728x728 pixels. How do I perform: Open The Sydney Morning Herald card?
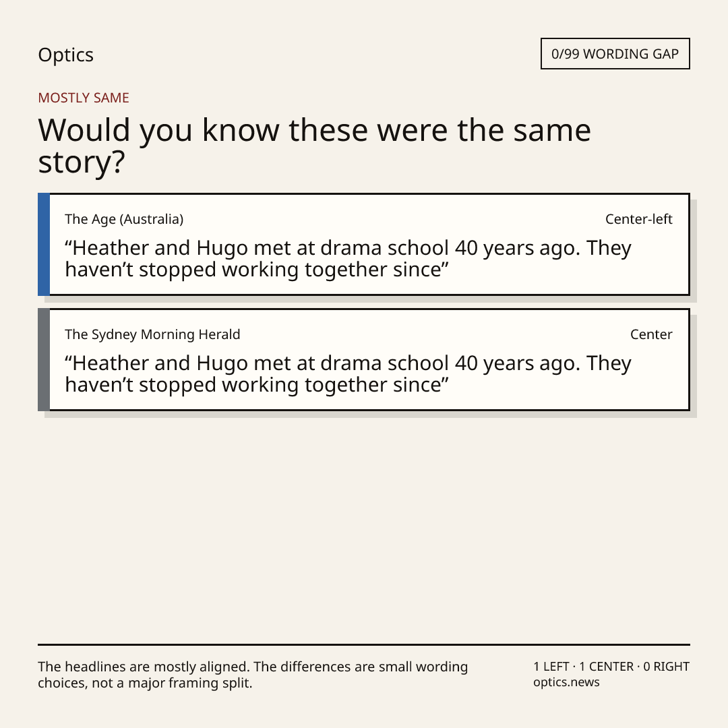364,359
